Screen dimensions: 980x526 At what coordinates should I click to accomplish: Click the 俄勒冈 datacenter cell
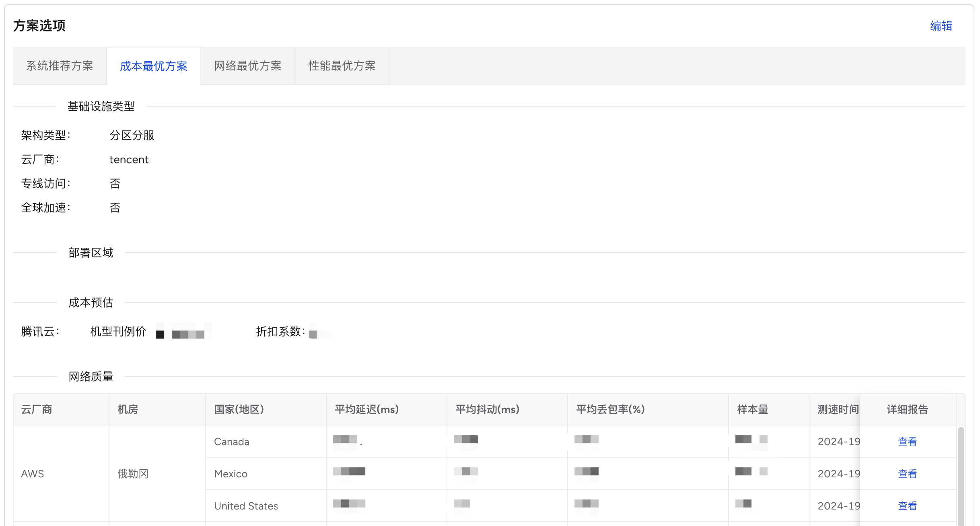coord(133,474)
